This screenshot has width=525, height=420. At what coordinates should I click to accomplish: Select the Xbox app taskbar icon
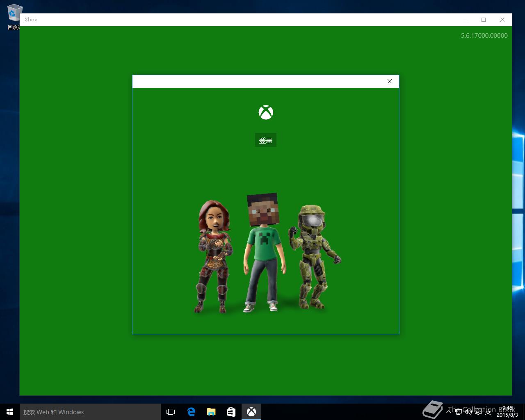pyautogui.click(x=251, y=412)
